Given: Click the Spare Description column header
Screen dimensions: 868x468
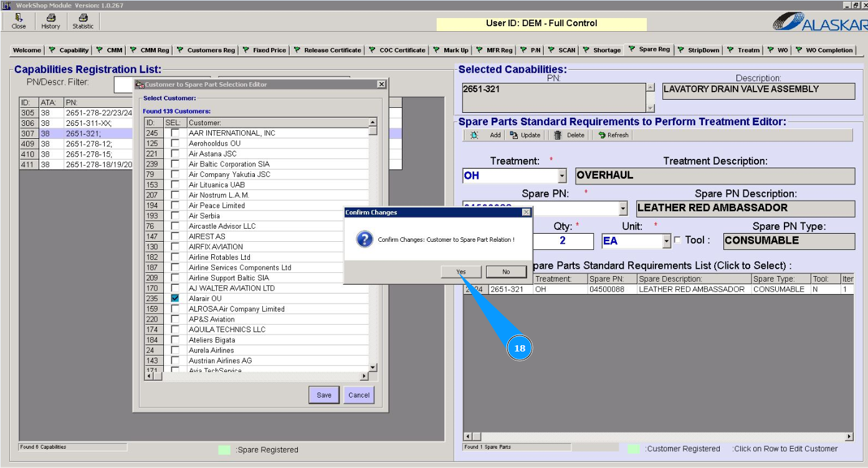Looking at the screenshot, I should [x=694, y=279].
